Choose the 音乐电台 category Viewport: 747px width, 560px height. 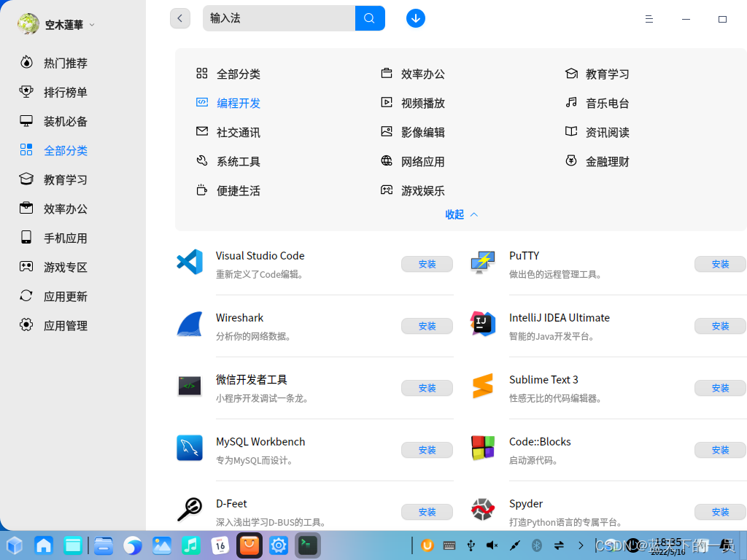pyautogui.click(x=597, y=103)
